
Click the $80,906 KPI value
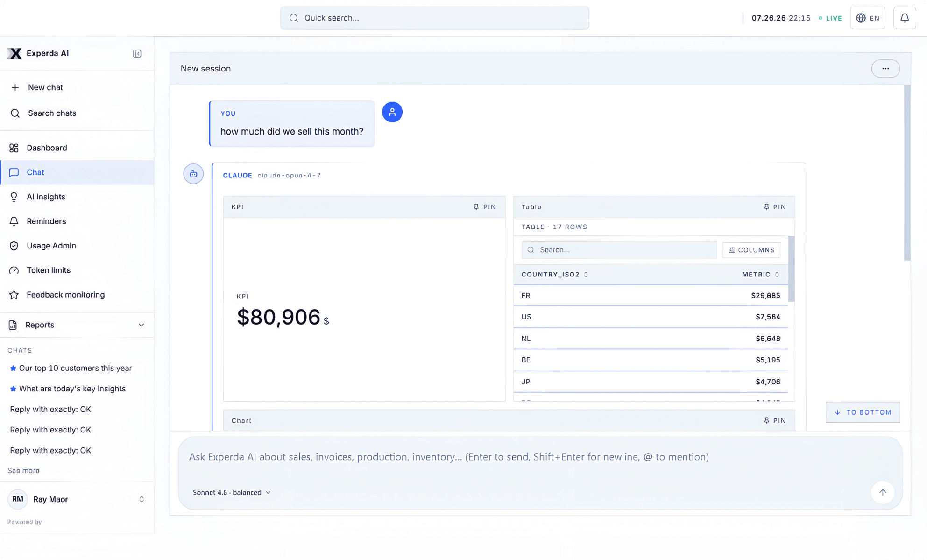[x=279, y=317]
